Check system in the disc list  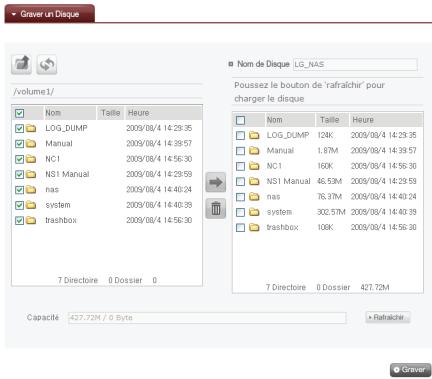point(240,212)
